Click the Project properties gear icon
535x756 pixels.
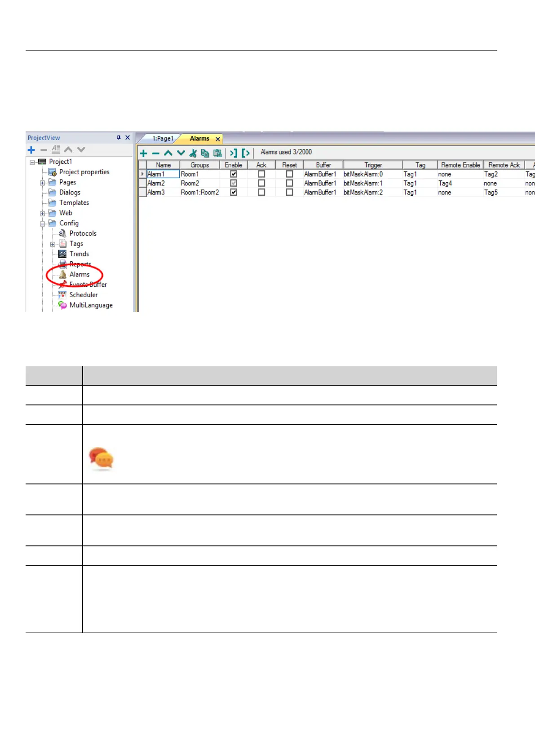point(53,172)
